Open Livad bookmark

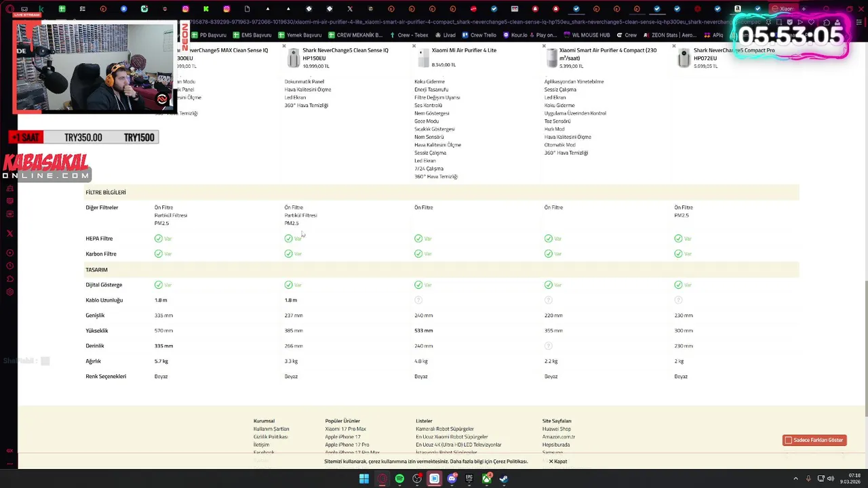[x=445, y=35]
